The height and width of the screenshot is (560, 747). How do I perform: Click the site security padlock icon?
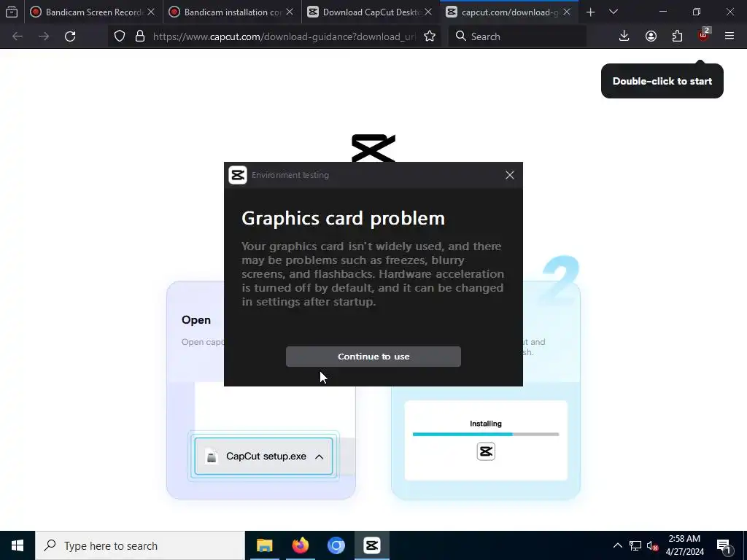139,36
